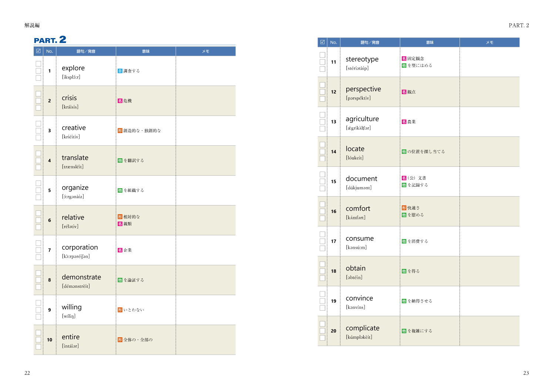Click the 語句/発音 header in the left table
Image resolution: width=555 pixels, height=392 pixels.
86,51
